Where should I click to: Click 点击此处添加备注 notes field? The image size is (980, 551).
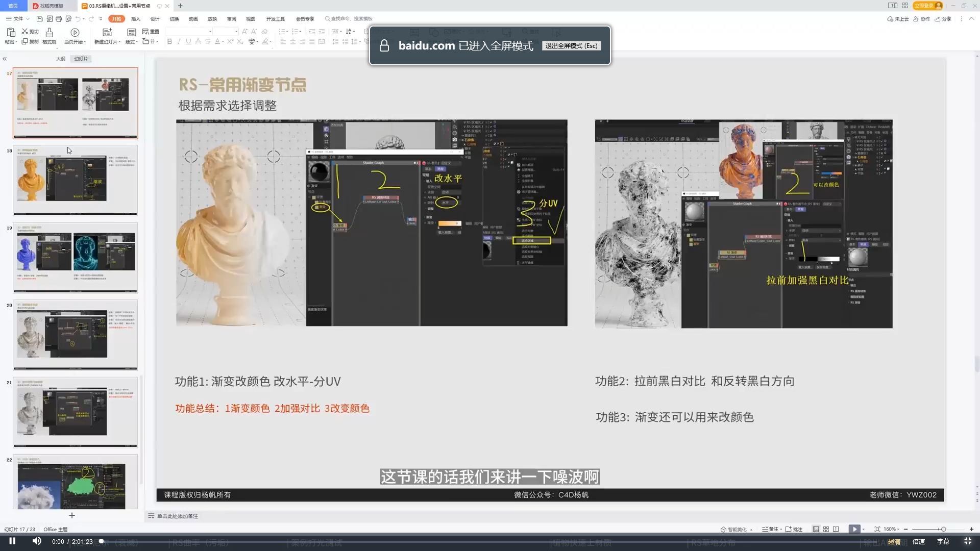(x=178, y=516)
